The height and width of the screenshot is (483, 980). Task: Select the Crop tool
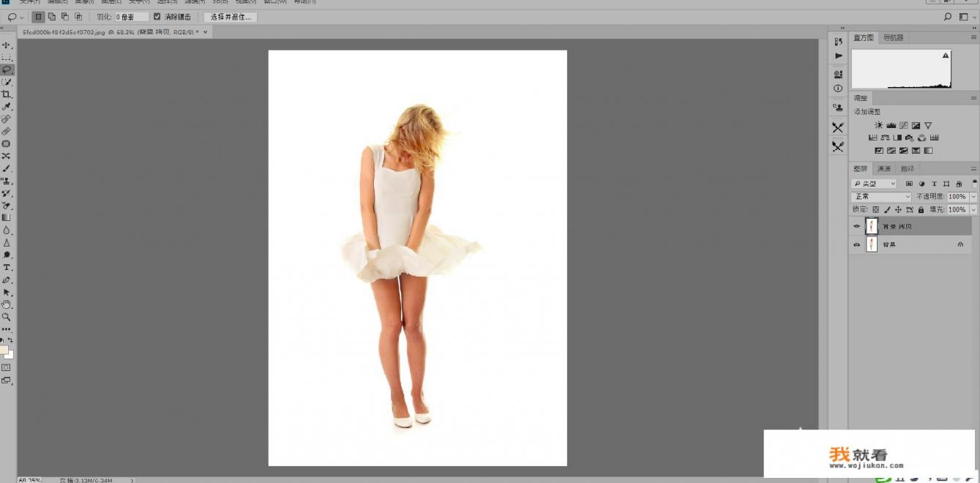coord(7,94)
